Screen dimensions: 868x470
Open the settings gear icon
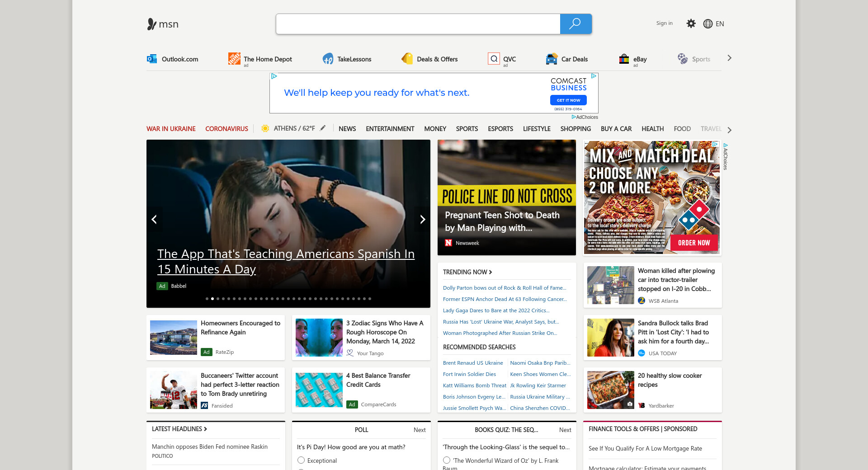(691, 23)
